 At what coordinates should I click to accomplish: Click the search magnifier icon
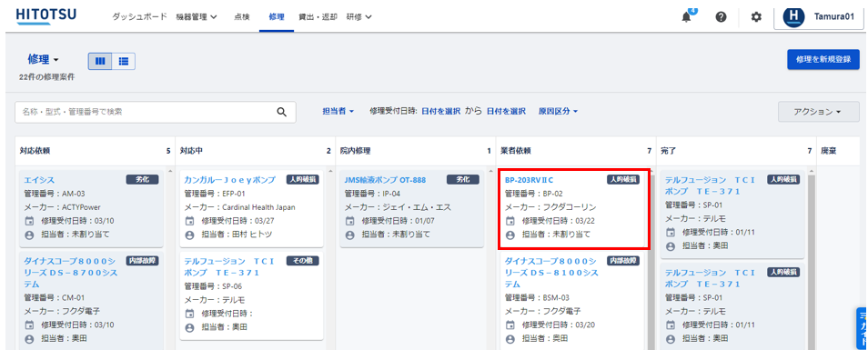[x=282, y=112]
